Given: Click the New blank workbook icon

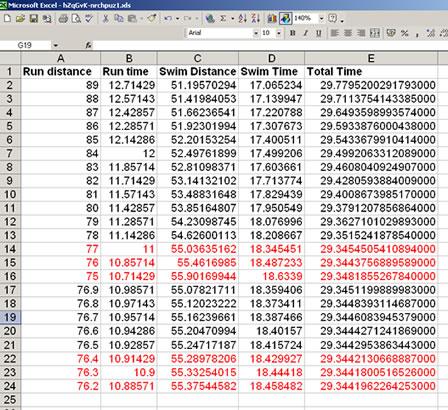Looking at the screenshot, I should click(7, 18).
